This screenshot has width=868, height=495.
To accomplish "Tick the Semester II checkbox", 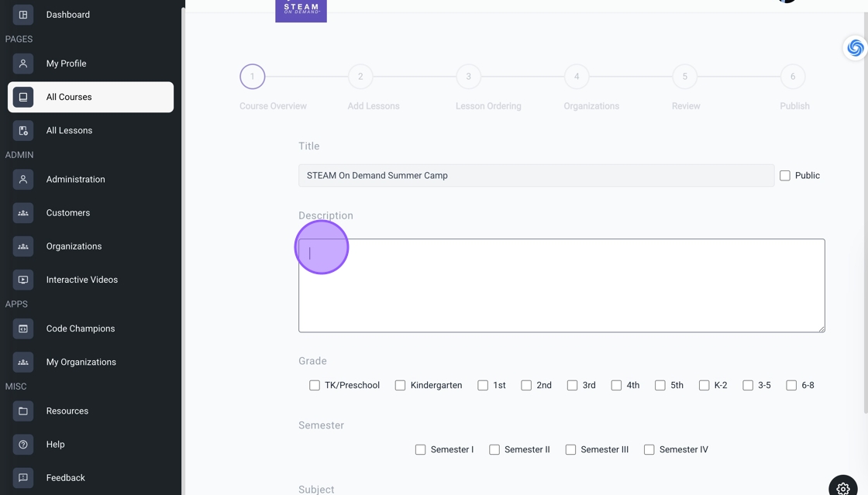I will (494, 449).
